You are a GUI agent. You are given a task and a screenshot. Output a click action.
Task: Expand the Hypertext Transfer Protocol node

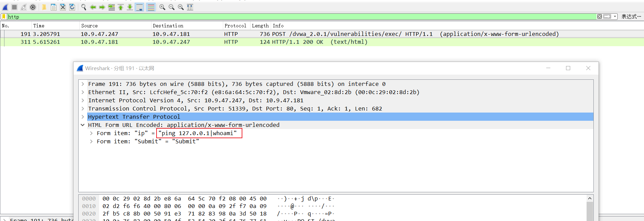coord(83,117)
